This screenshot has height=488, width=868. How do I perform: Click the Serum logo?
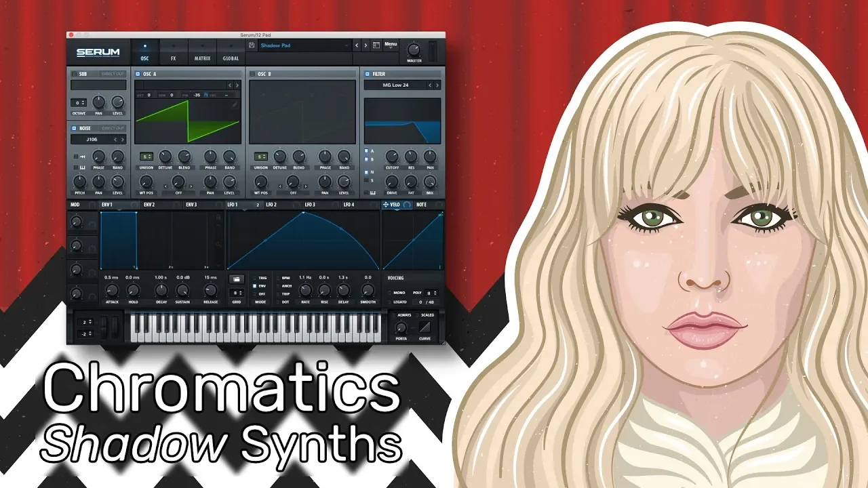pos(98,52)
